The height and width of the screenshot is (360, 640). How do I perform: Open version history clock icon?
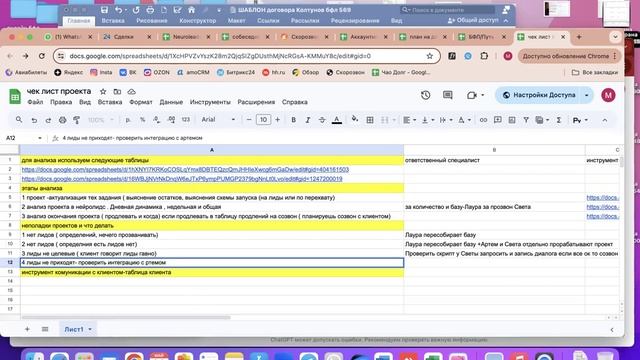[425, 95]
